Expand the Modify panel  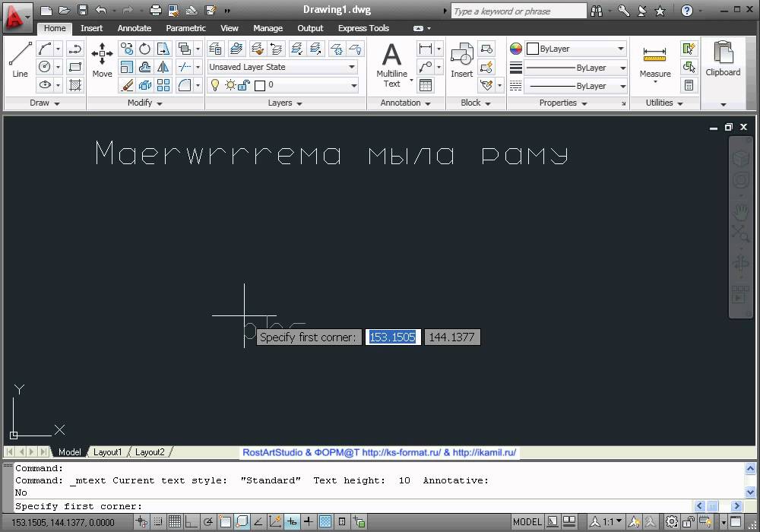pyautogui.click(x=145, y=103)
